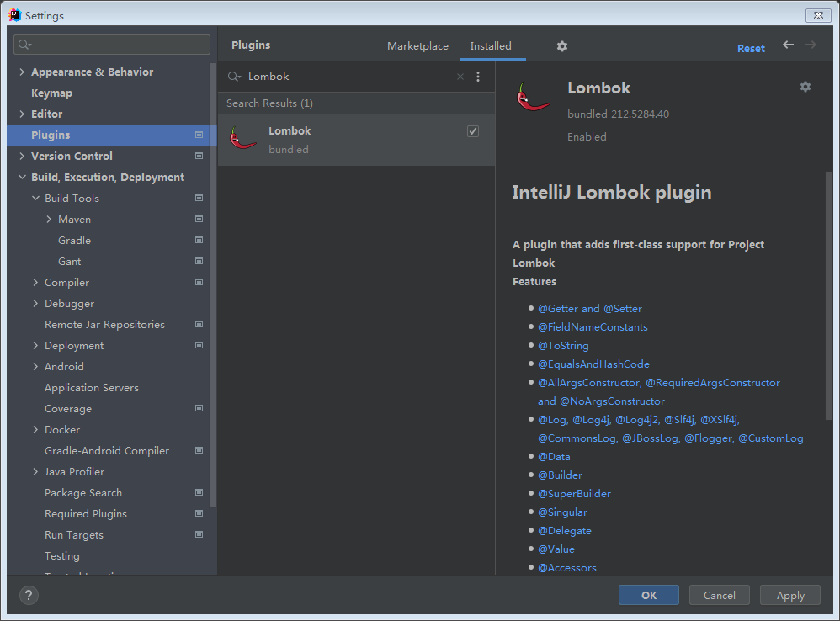Open Testing settings page
The image size is (840, 621).
(62, 555)
